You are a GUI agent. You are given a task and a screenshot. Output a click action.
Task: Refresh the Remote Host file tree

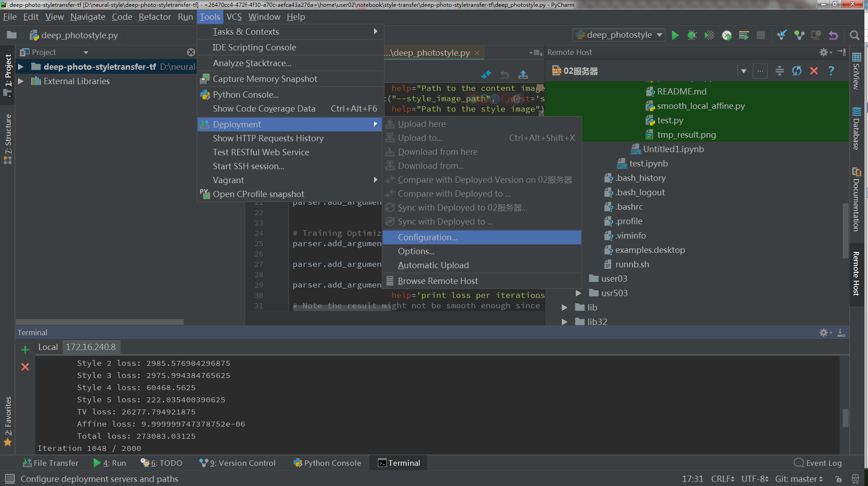(797, 71)
